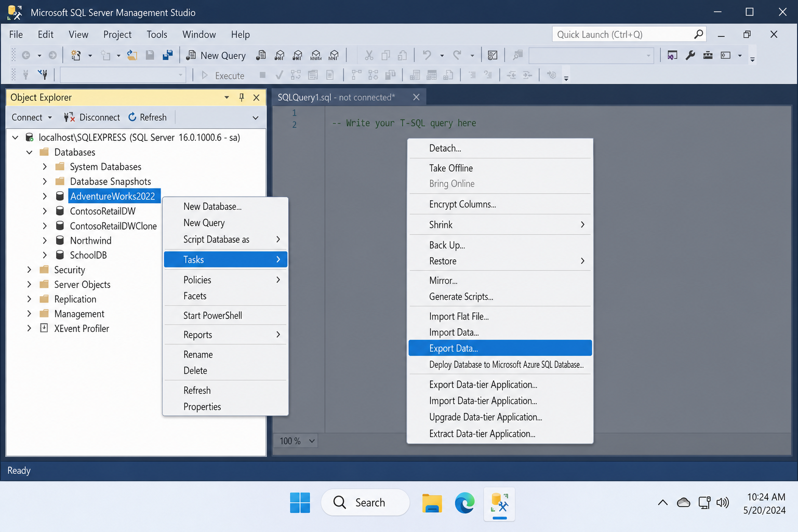Select Extract Data-tier Application... option
This screenshot has height=532, width=798.
[500, 434]
